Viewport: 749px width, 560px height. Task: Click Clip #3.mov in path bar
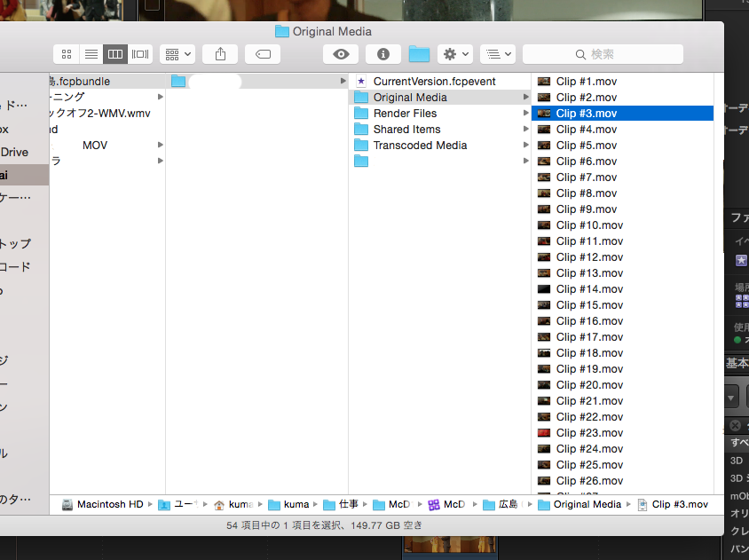tap(673, 505)
